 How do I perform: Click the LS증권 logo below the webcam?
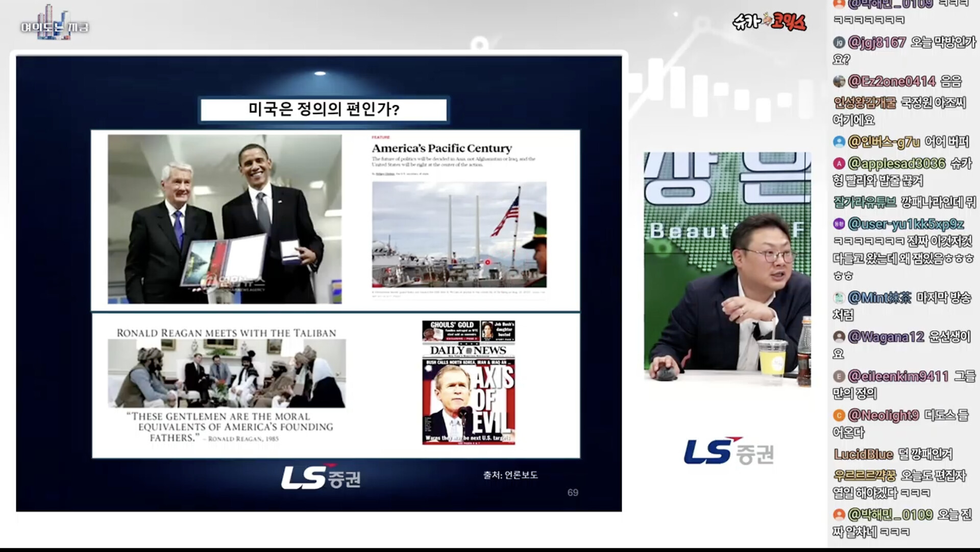[728, 452]
